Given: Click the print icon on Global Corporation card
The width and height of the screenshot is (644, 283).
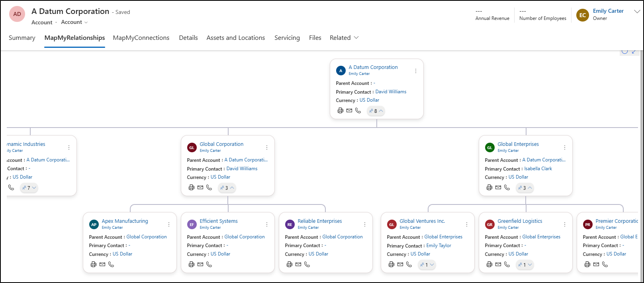Looking at the screenshot, I should coord(192,187).
